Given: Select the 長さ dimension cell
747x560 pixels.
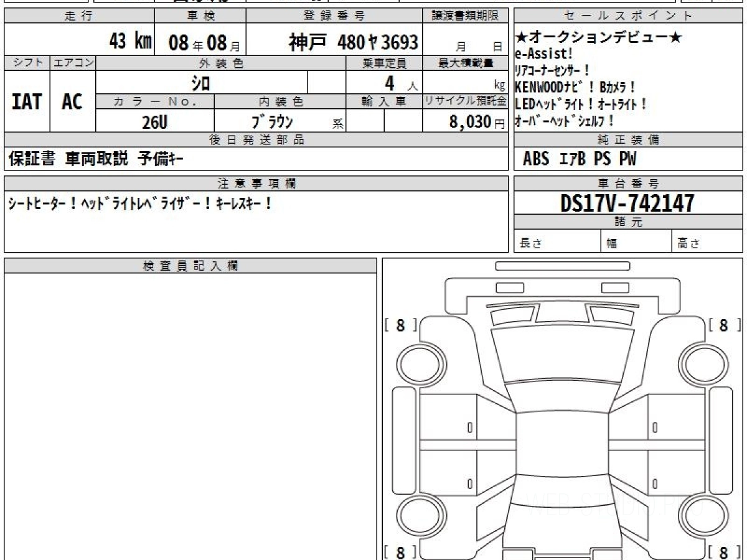Looking at the screenshot, I should (x=557, y=241).
